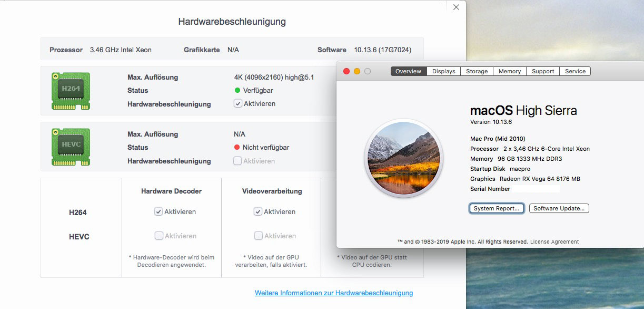Click red close button of About This Mac
The image size is (644, 309).
click(346, 71)
